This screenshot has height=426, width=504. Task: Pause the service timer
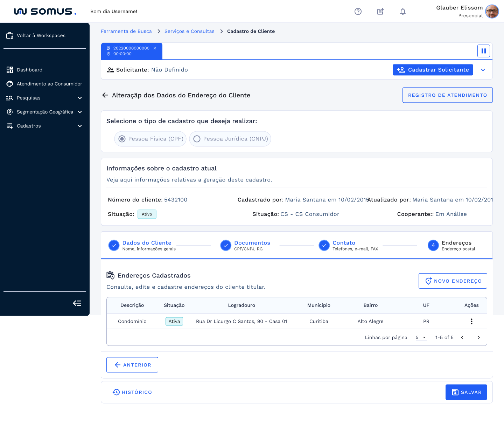[x=483, y=51]
